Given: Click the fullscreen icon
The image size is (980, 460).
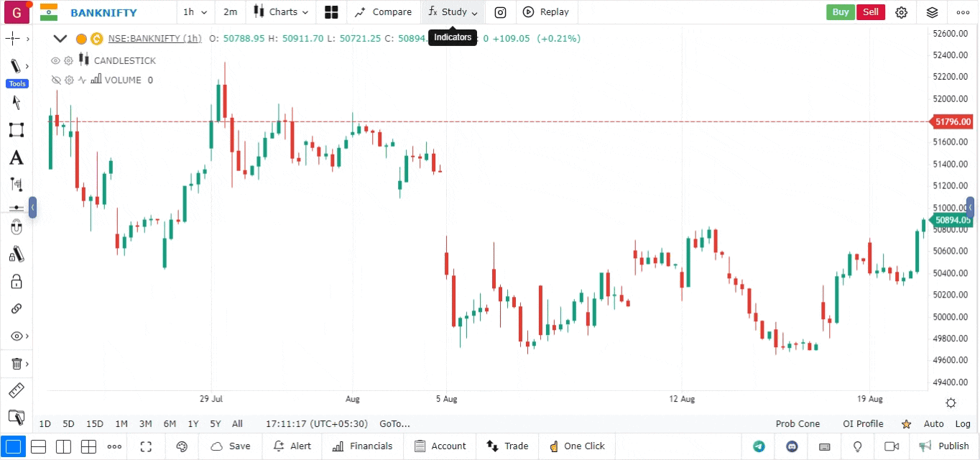Looking at the screenshot, I should 146,446.
